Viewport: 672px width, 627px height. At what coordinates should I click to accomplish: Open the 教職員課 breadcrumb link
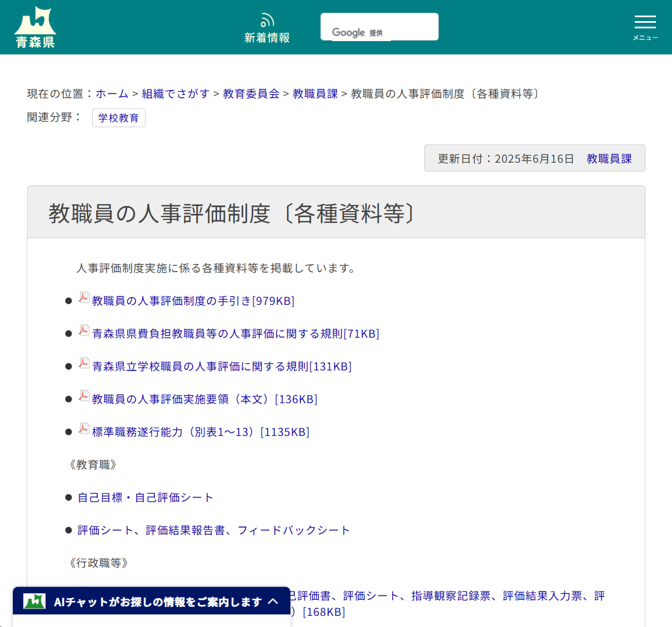point(315,94)
